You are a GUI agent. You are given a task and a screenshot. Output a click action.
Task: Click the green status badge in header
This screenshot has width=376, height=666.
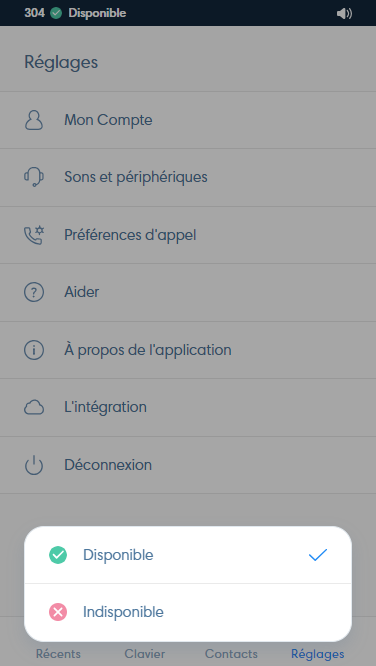56,13
